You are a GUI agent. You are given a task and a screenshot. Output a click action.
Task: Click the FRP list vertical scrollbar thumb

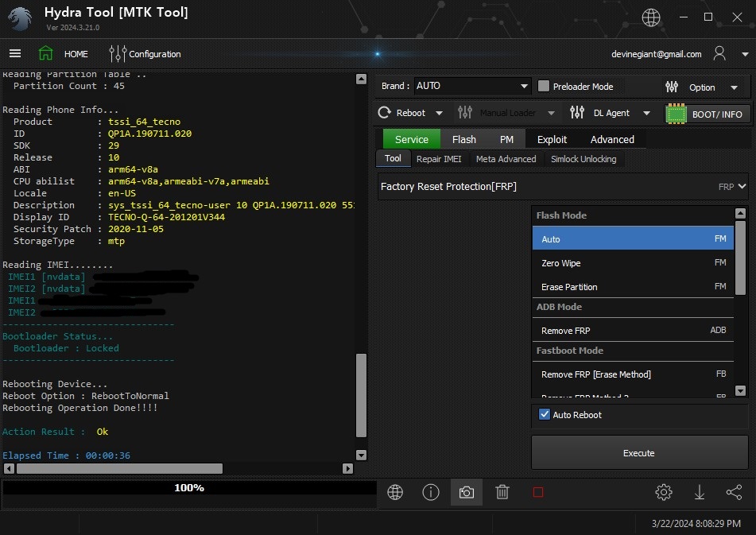pyautogui.click(x=741, y=257)
